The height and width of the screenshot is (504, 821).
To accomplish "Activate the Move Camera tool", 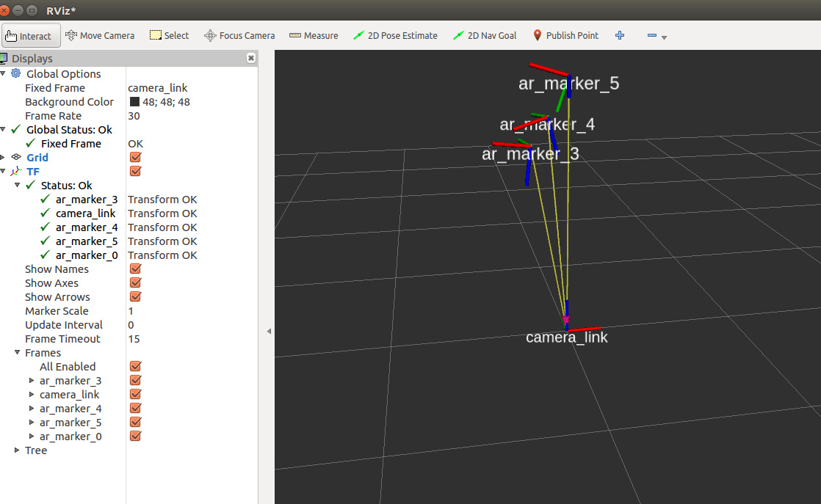I will (99, 35).
